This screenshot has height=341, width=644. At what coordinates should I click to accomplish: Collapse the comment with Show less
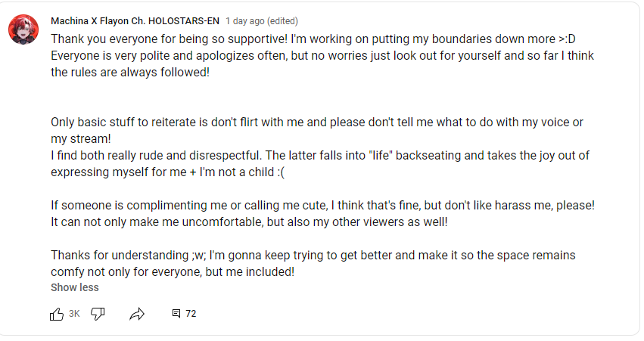75,287
